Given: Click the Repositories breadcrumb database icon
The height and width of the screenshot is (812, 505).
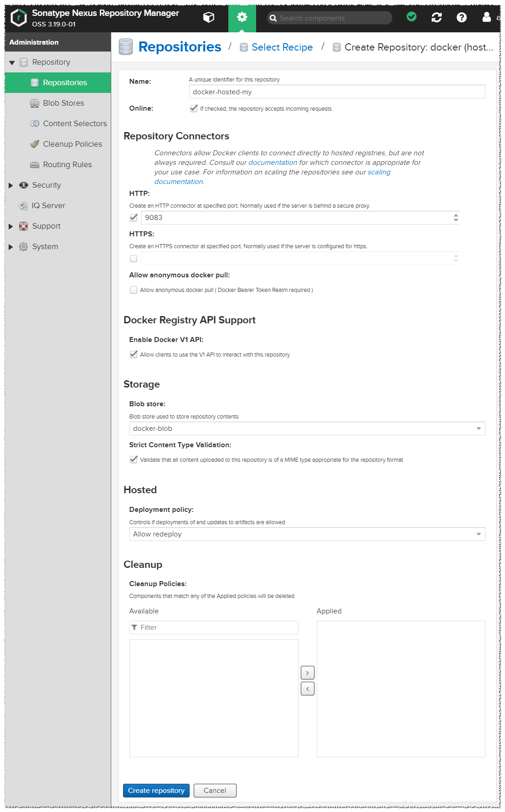Looking at the screenshot, I should [126, 47].
